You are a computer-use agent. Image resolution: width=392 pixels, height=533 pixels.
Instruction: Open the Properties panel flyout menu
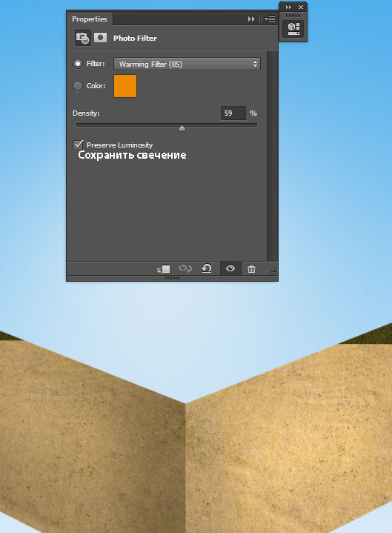270,19
